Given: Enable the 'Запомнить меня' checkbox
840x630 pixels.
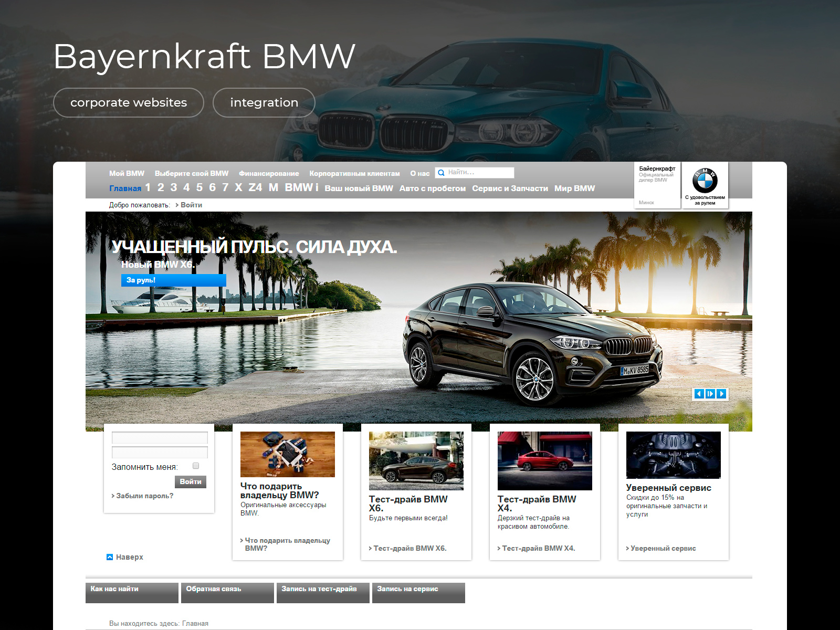Looking at the screenshot, I should [x=195, y=465].
